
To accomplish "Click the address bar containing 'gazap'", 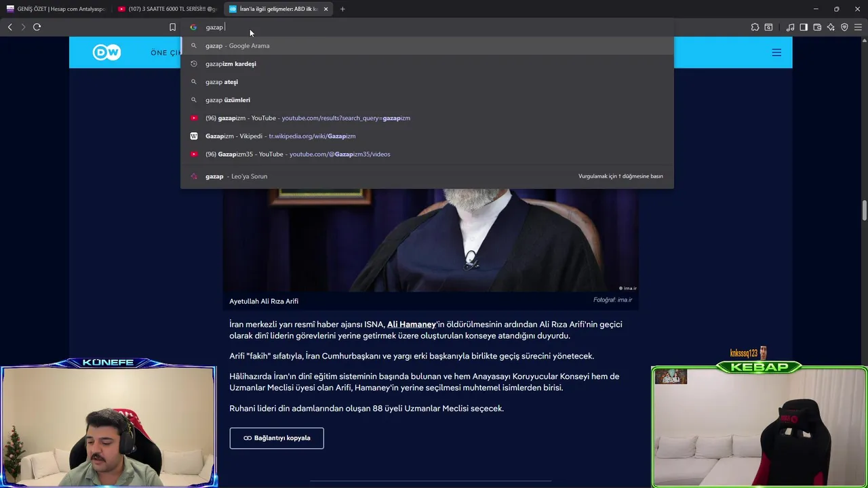I will (427, 27).
